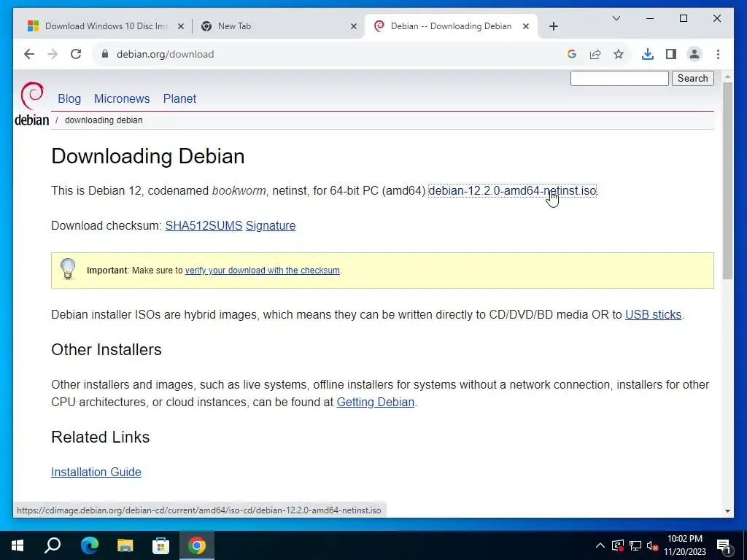Close the Download Windows 10 tab
Screen dimensions: 747x560
(x=181, y=26)
